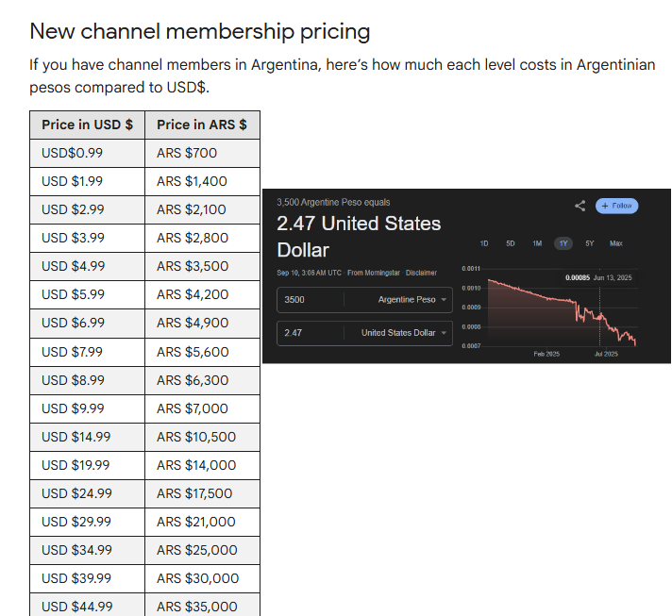Select the 1Y chart range
This screenshot has width=672, height=616.
point(563,243)
